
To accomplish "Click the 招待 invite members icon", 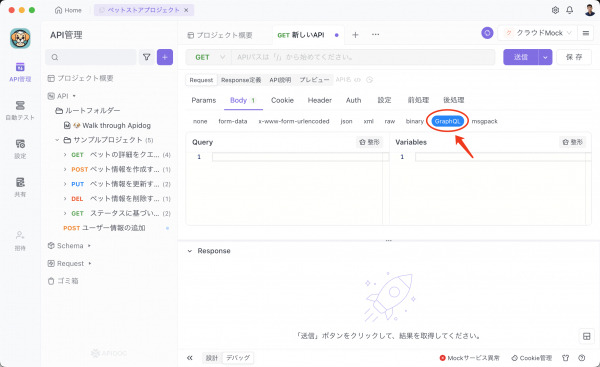I will pos(20,240).
